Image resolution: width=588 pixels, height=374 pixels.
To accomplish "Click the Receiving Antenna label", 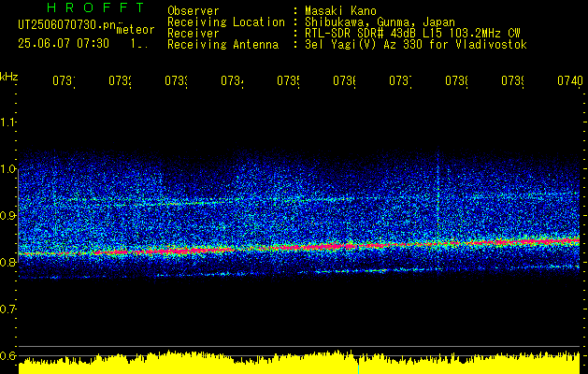I will coord(222,45).
